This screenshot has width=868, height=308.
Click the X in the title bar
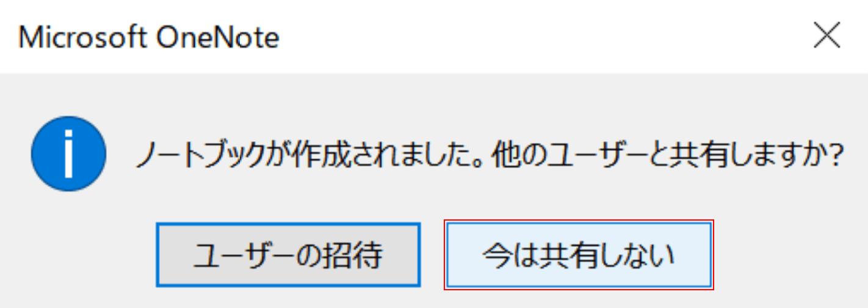(827, 37)
